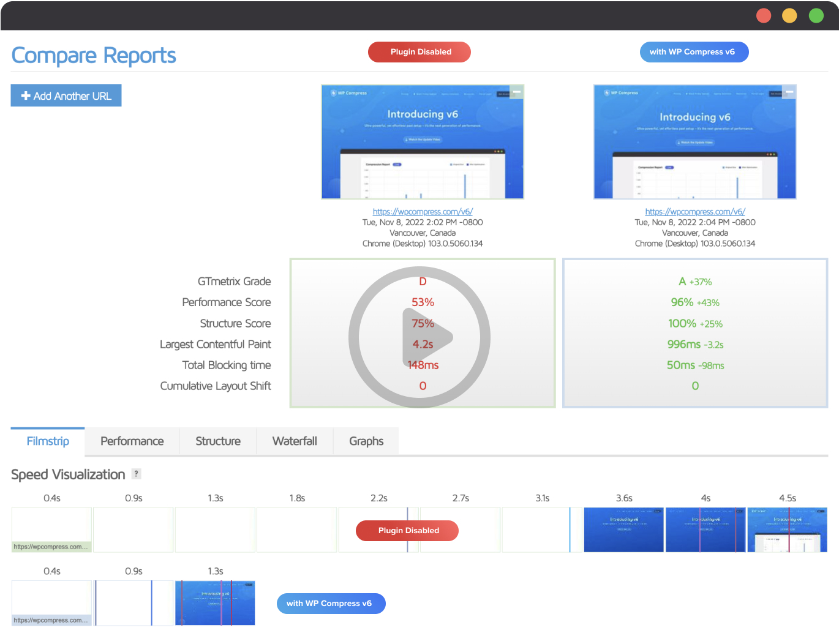The image size is (839, 644).
Task: Open the wpcompress.com/v6 link under the Plugin Disabled screenshot
Action: point(423,212)
